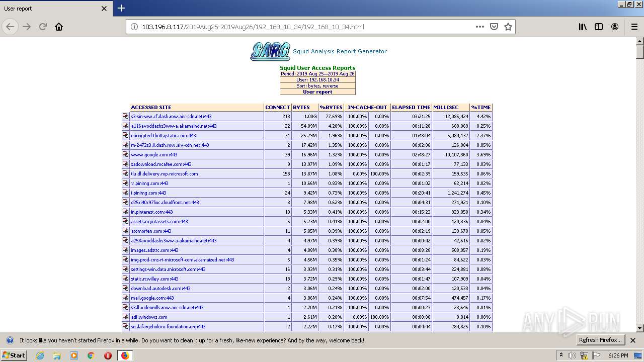Viewport: 644px width, 362px height.
Task: Dismiss the Firefox refresh notification bar
Action: (x=633, y=340)
